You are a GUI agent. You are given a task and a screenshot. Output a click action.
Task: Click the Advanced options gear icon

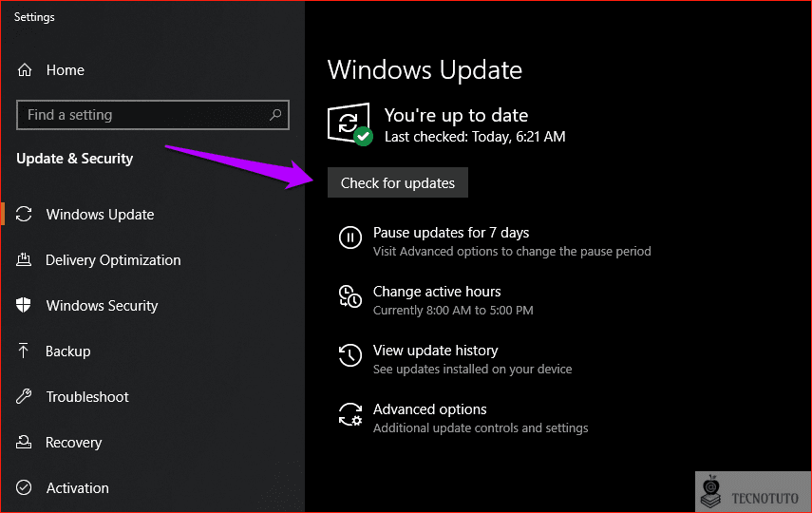pos(350,414)
